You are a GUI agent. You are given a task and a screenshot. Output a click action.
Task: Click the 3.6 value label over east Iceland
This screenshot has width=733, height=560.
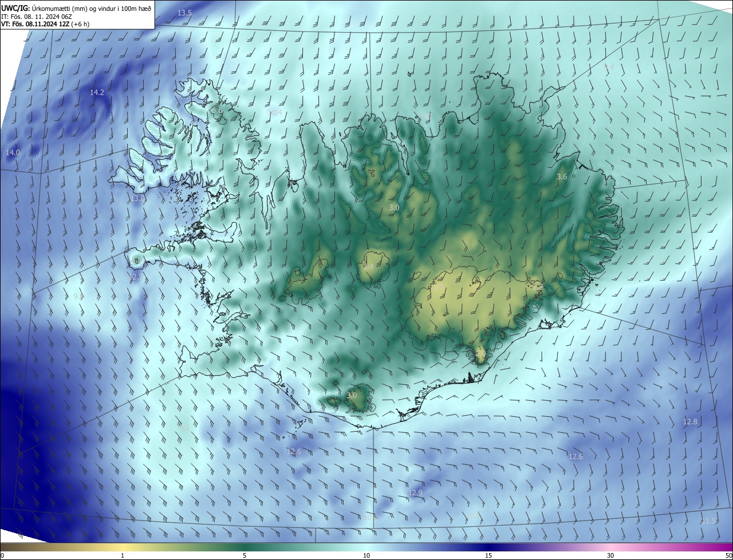click(x=562, y=177)
